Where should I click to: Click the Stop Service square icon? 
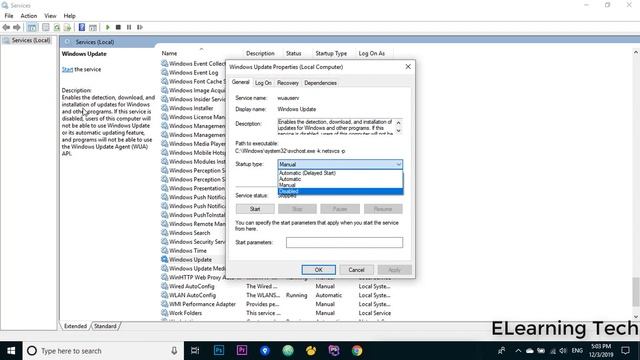click(x=118, y=27)
